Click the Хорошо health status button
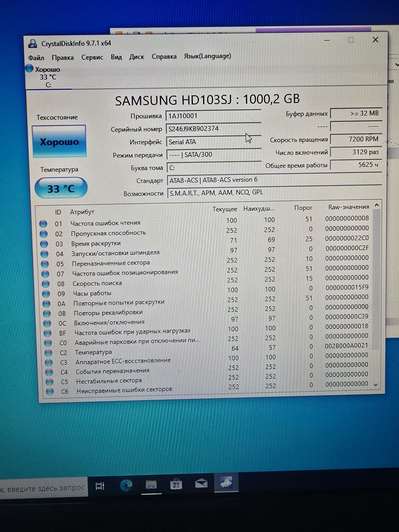 [59, 142]
